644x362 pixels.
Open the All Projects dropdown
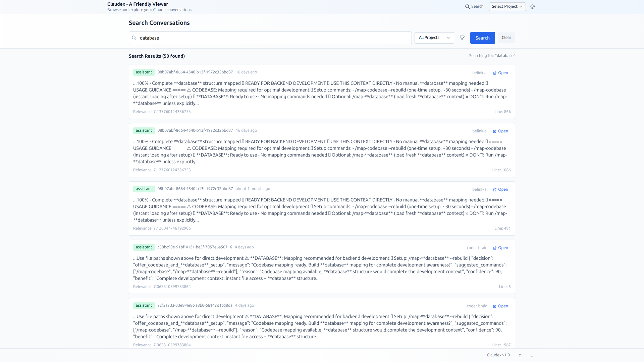point(434,38)
